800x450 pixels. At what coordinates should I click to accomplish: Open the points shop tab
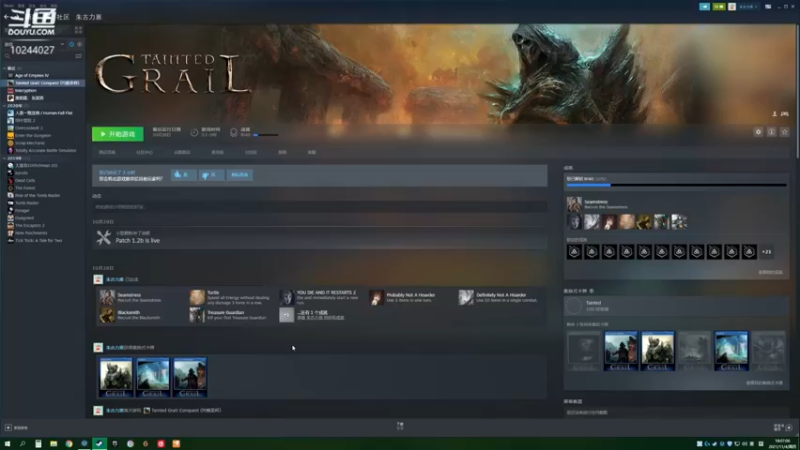click(x=182, y=152)
